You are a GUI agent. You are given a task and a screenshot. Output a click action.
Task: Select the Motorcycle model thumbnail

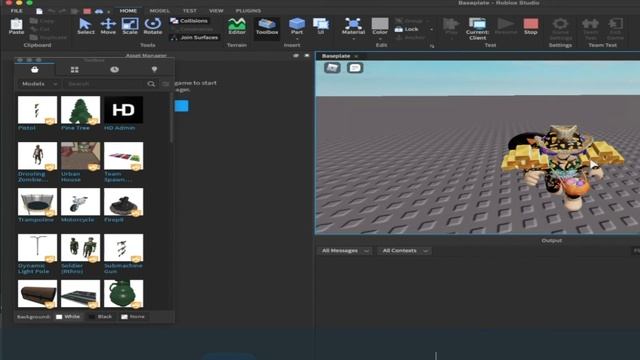pyautogui.click(x=80, y=202)
